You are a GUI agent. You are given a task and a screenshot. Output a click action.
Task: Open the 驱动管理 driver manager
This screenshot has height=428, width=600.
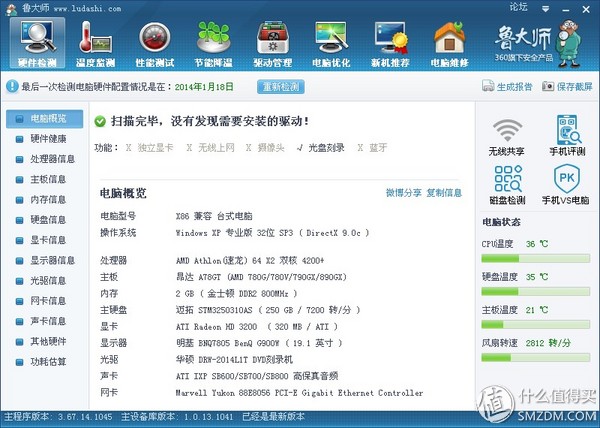click(x=272, y=44)
